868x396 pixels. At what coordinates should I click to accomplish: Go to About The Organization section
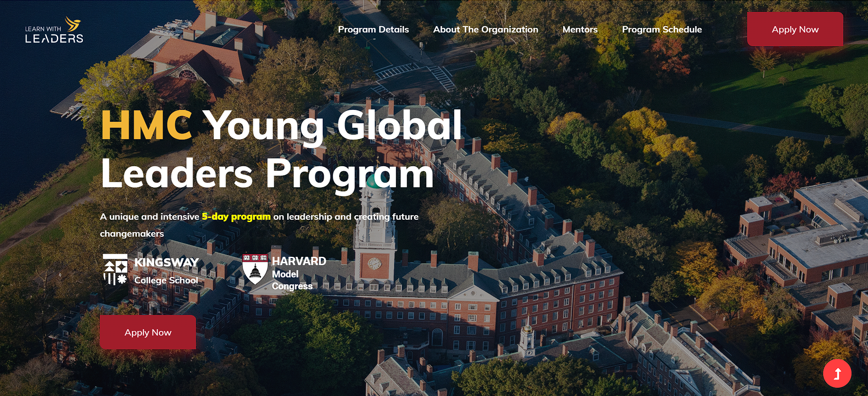pos(485,29)
